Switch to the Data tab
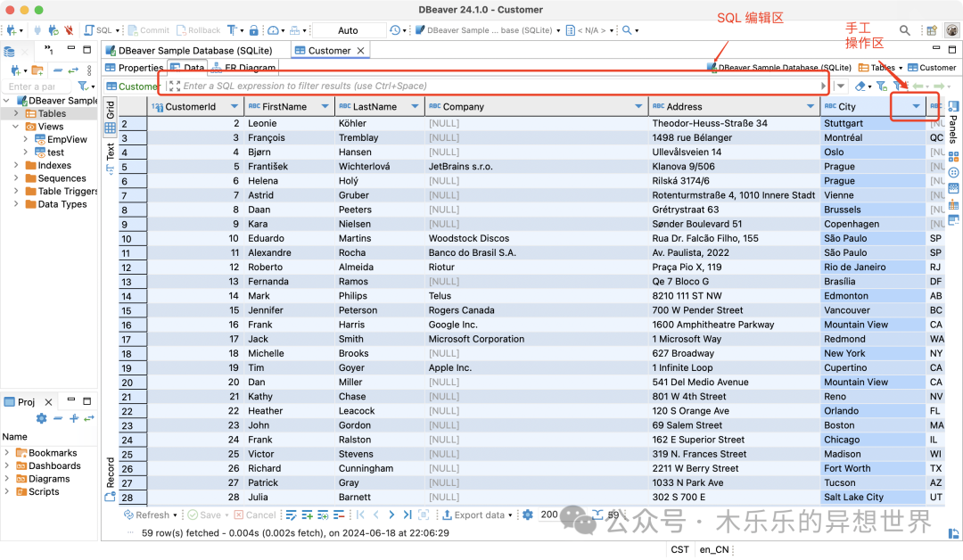 pyautogui.click(x=188, y=68)
